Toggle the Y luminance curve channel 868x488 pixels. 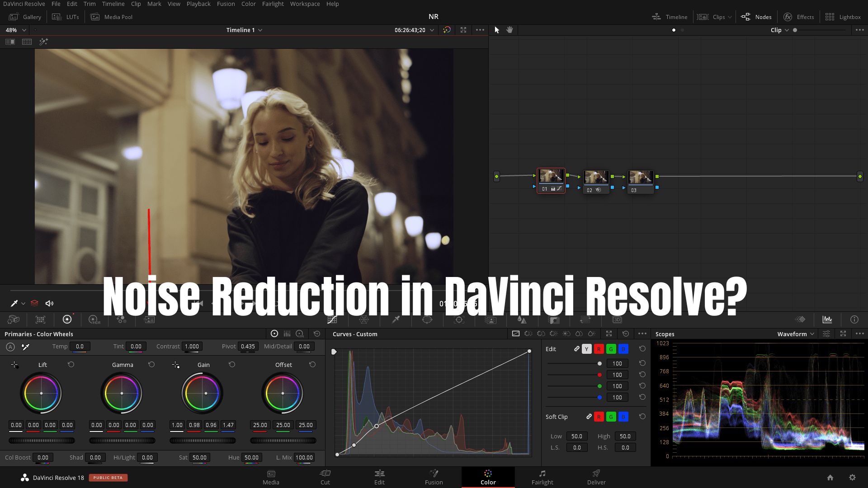(x=586, y=349)
